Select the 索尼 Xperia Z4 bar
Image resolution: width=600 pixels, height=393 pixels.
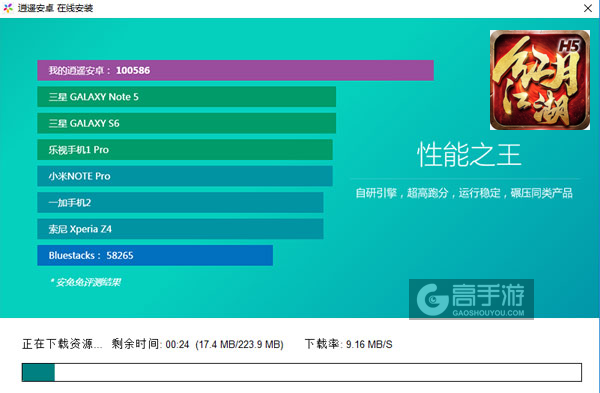[x=180, y=229]
